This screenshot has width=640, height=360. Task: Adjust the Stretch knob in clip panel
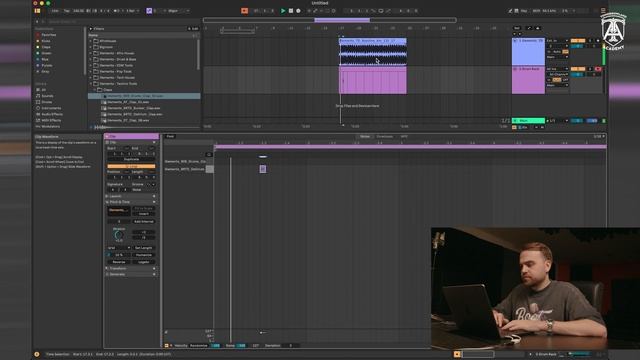pos(119,235)
